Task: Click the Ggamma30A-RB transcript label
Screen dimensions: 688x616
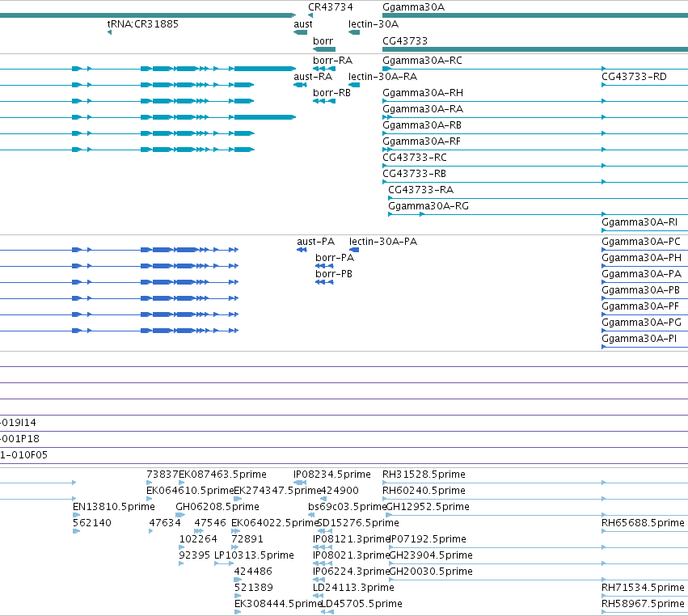Action: 422,125
